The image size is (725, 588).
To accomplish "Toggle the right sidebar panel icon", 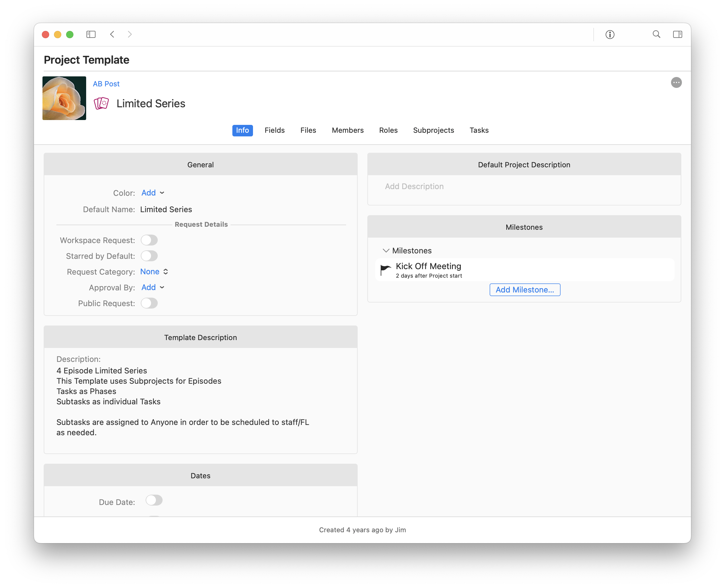I will (677, 34).
